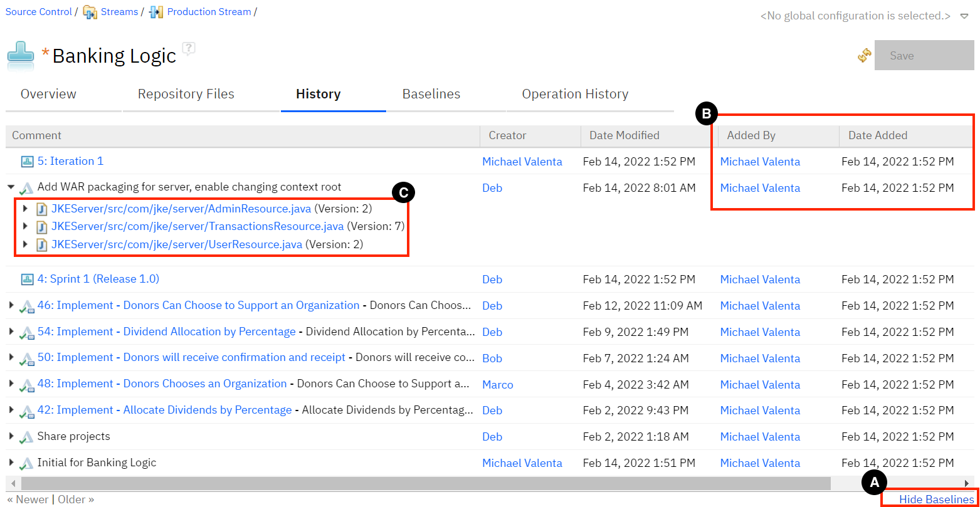Click the Production Stream icon in breadcrumb
Screen dimensions: 980x507
[x=156, y=12]
